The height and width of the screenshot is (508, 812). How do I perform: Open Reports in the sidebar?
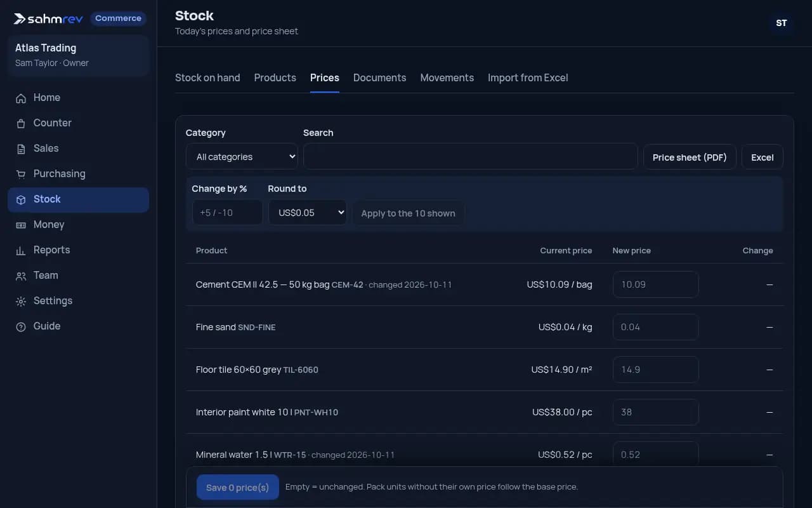click(79, 250)
